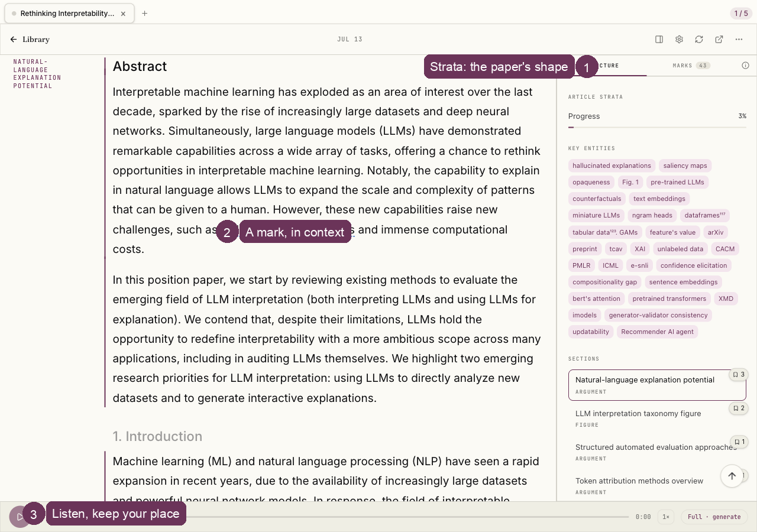This screenshot has width=757, height=532.
Task: Select the generator-validator consistency chip
Action: (x=658, y=315)
